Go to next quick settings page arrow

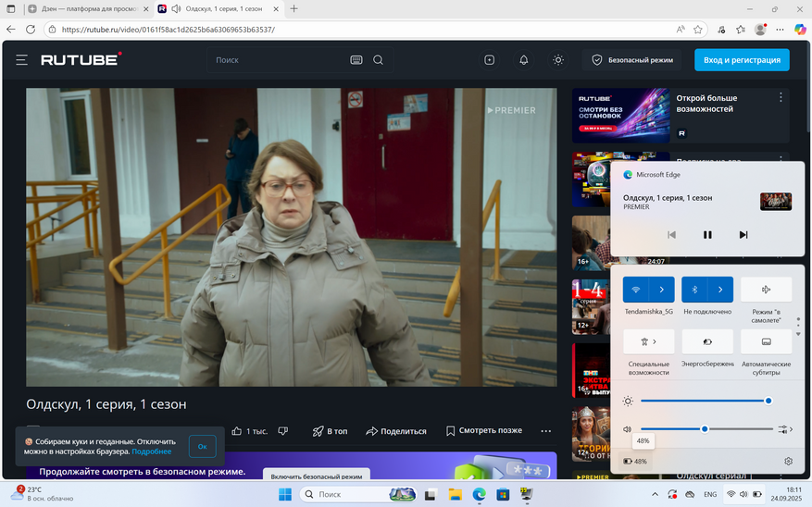click(x=798, y=334)
